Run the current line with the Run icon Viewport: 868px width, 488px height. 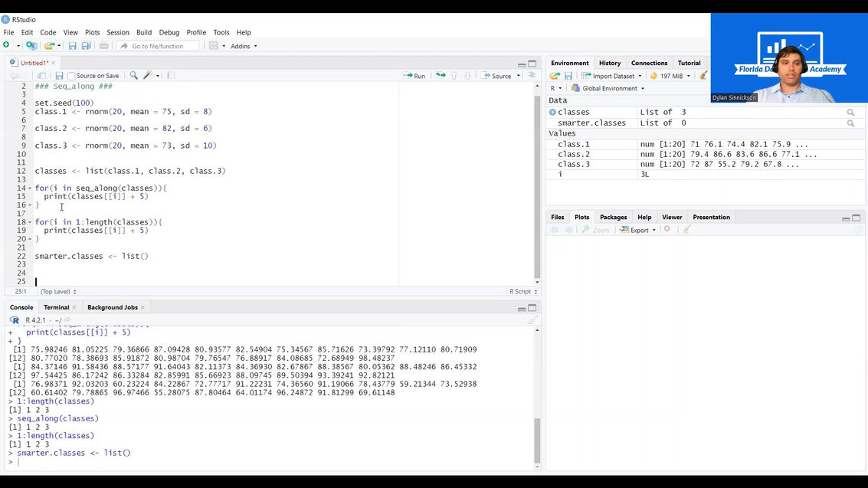point(413,75)
